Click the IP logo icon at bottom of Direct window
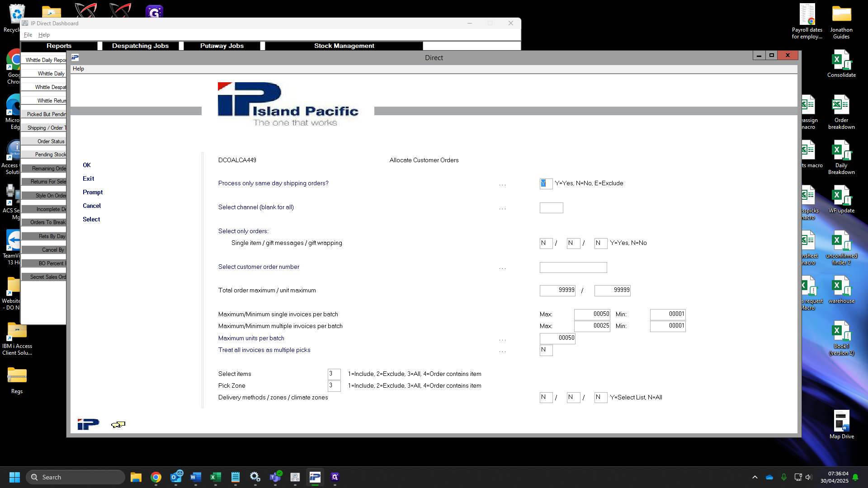Screen dimensions: 868x488 (88, 424)
